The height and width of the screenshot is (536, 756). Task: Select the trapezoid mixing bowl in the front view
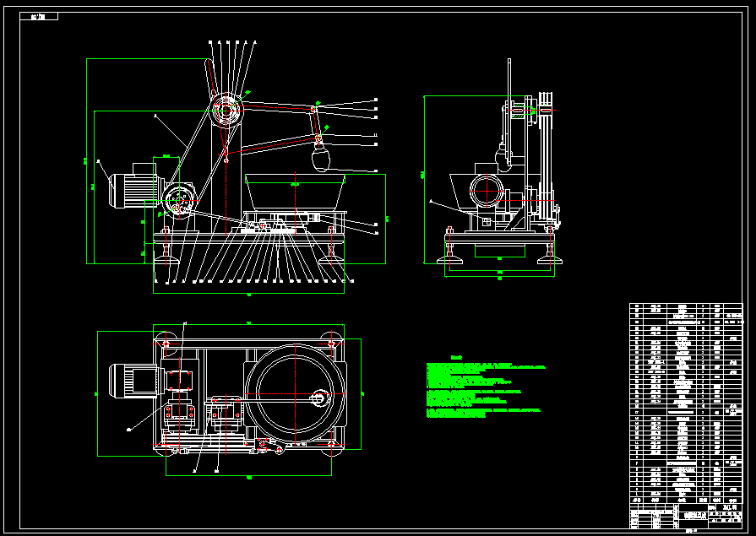click(295, 192)
